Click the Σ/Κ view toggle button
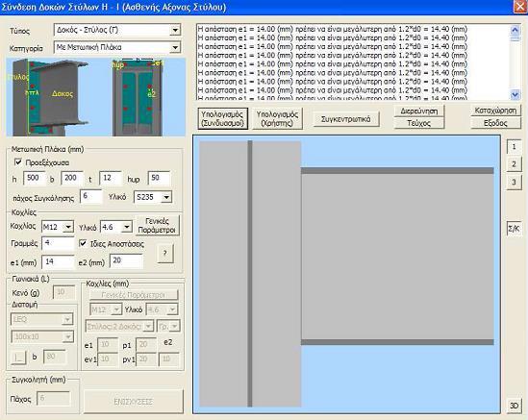This screenshot has width=528, height=420. pyautogui.click(x=514, y=229)
